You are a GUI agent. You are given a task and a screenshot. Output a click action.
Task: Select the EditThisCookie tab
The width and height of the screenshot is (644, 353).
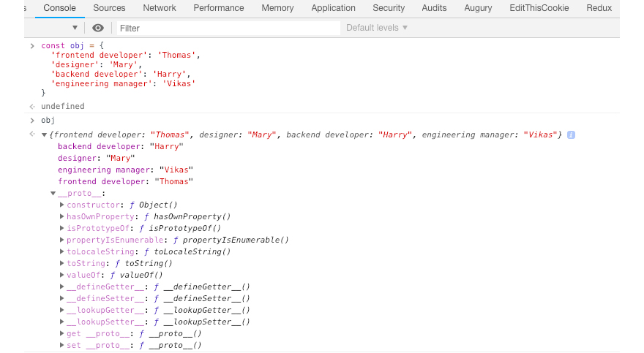[539, 8]
